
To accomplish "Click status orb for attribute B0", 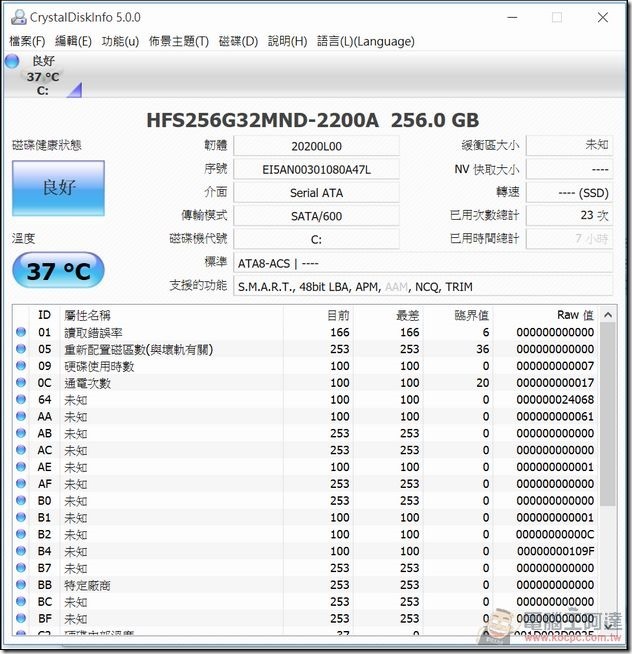I will (21, 500).
